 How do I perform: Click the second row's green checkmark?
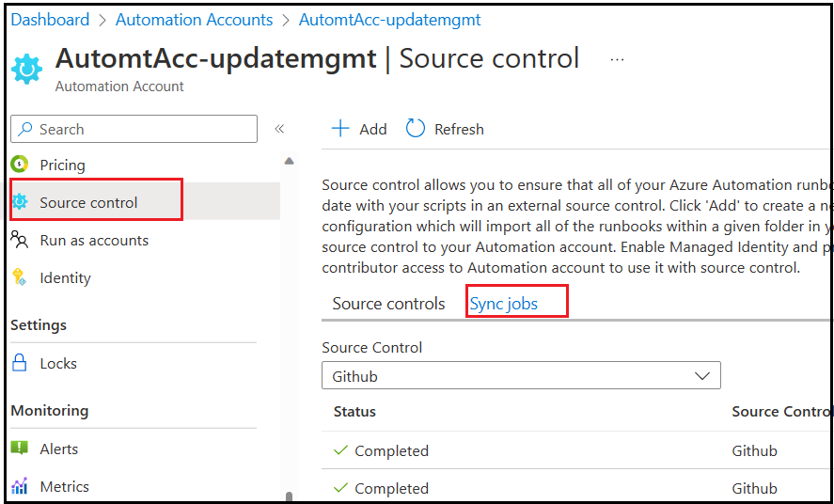340,487
